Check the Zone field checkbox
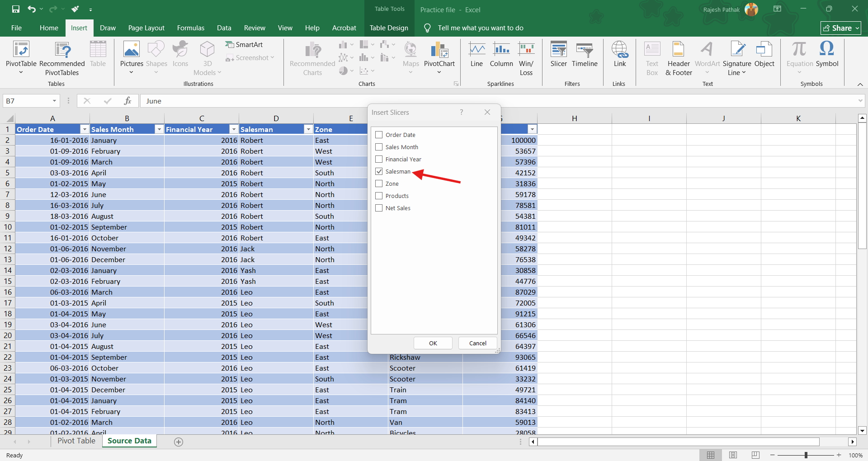The height and width of the screenshot is (461, 868). coord(379,184)
